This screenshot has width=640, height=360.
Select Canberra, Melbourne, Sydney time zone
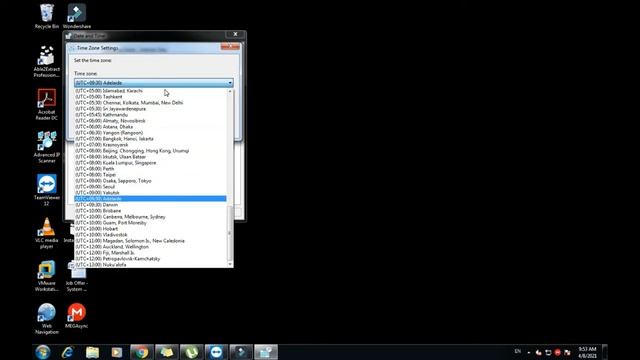pyautogui.click(x=150, y=217)
